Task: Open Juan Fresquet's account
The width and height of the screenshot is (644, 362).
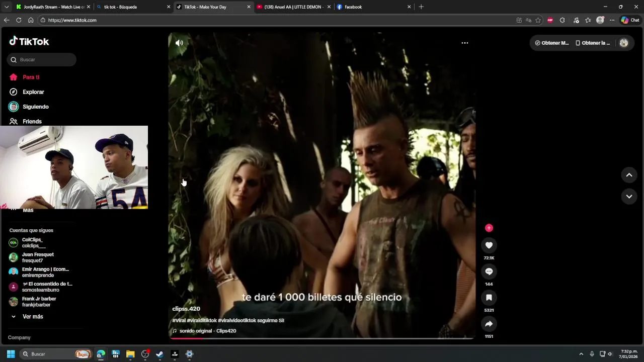Action: [x=40, y=257]
